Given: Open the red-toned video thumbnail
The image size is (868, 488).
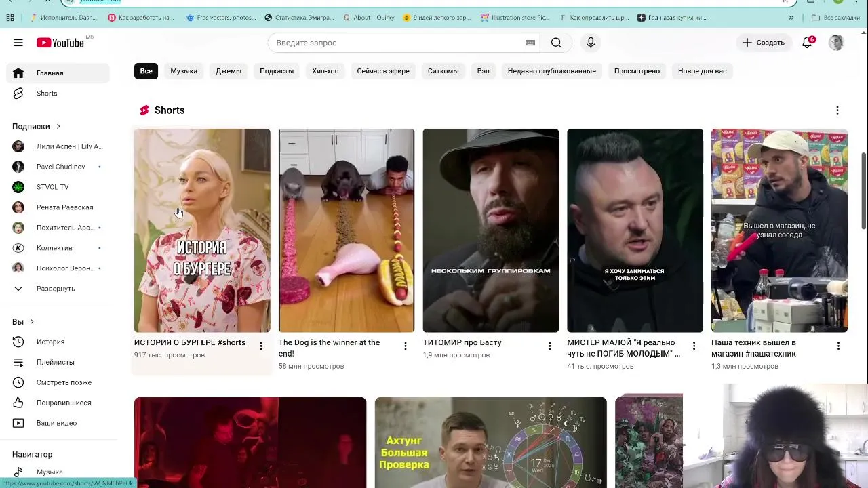Looking at the screenshot, I should (x=250, y=443).
